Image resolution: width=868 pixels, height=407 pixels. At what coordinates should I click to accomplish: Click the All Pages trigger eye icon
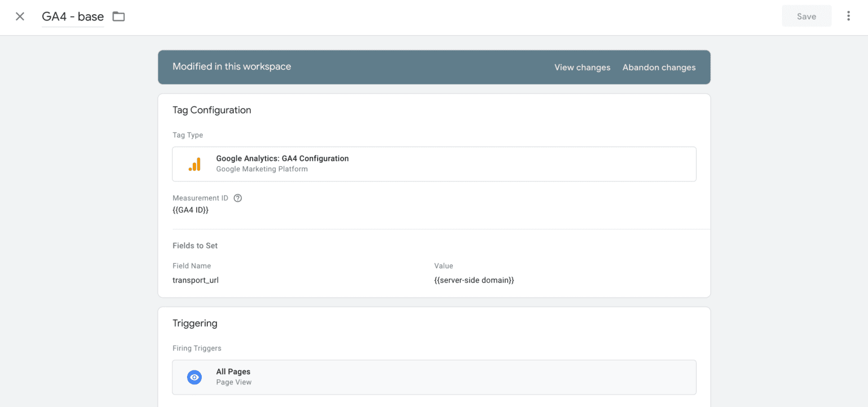(x=194, y=377)
